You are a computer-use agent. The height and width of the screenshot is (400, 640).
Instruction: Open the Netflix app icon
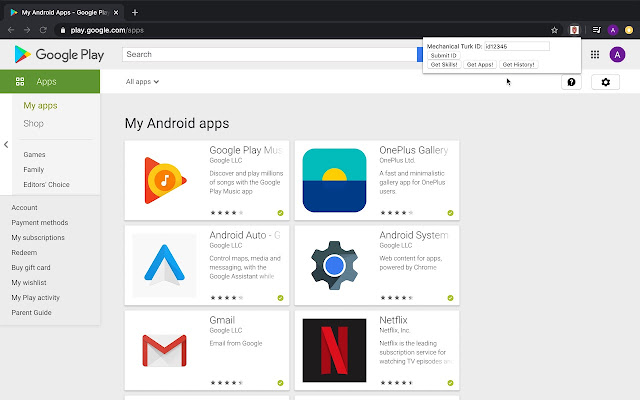(334, 350)
